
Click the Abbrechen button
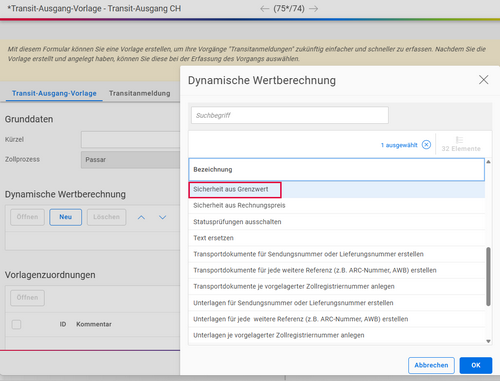pos(431,365)
